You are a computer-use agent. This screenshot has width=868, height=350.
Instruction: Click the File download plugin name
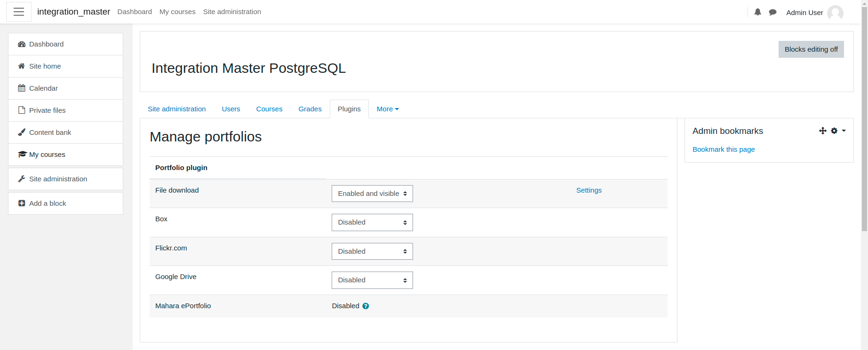[177, 190]
